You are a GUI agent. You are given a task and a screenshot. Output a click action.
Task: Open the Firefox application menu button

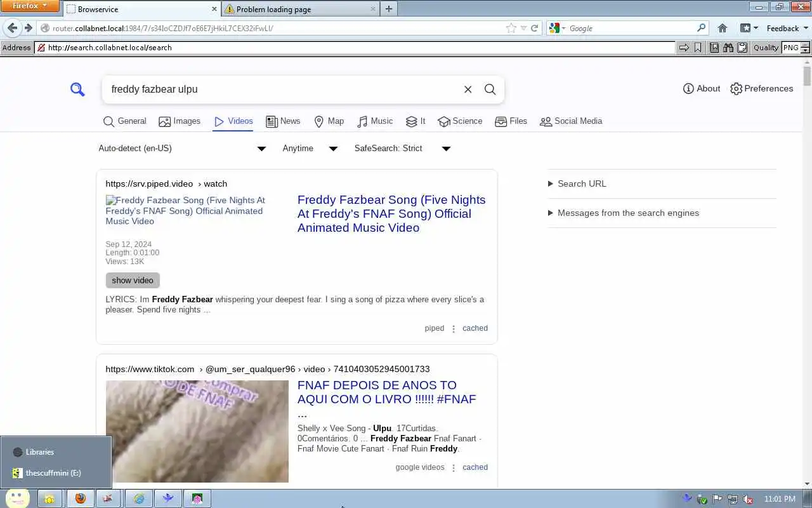tap(30, 6)
